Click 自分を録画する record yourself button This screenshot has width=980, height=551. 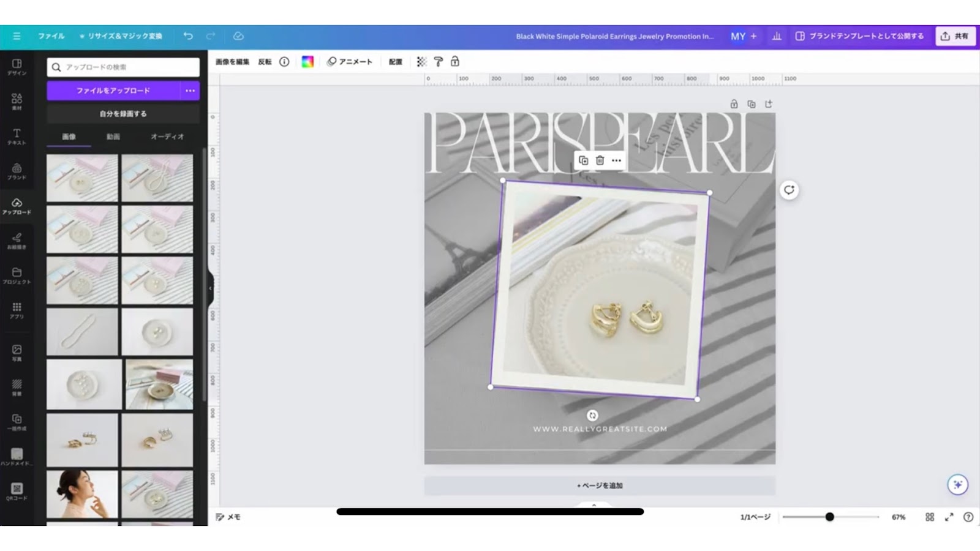pyautogui.click(x=123, y=114)
